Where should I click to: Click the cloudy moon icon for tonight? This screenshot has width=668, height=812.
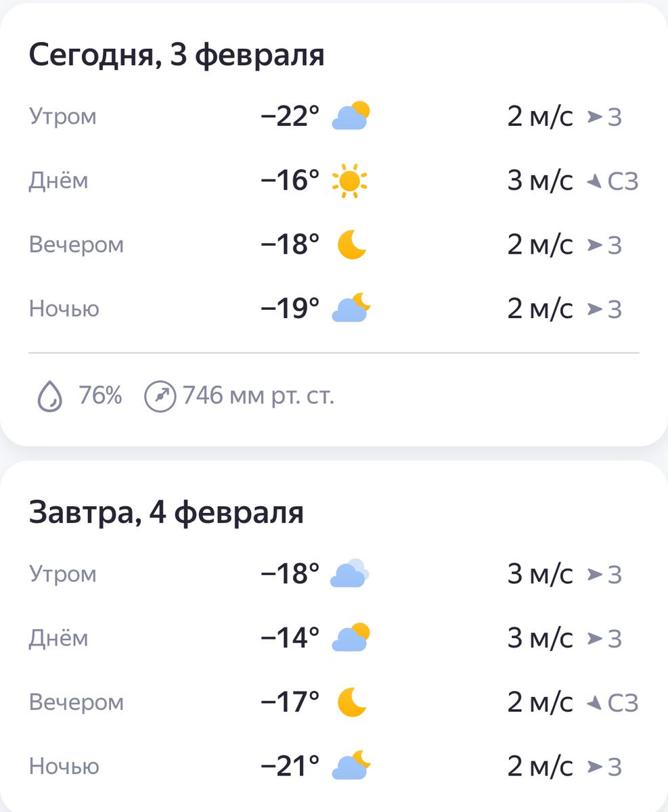pyautogui.click(x=351, y=308)
